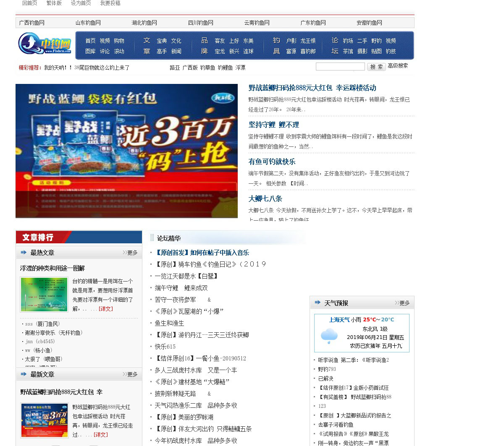Open comment sss（厦门渔民）
The height and width of the screenshot is (446, 504).
point(42,324)
